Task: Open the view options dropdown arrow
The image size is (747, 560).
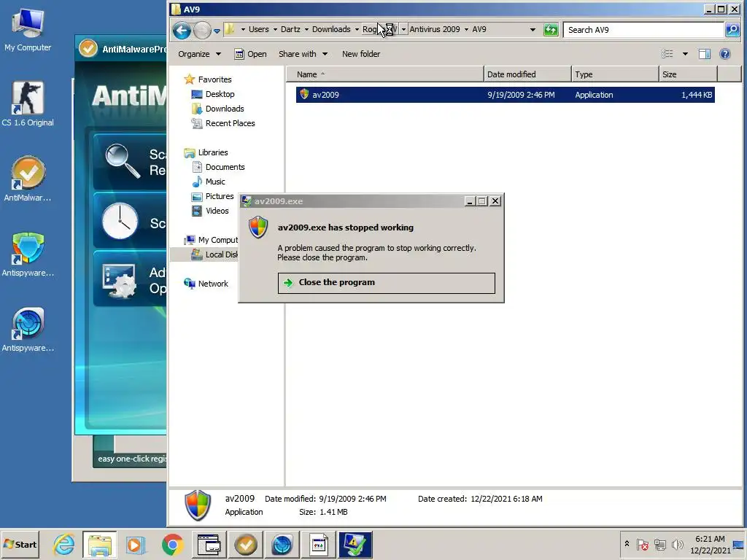Action: (685, 54)
